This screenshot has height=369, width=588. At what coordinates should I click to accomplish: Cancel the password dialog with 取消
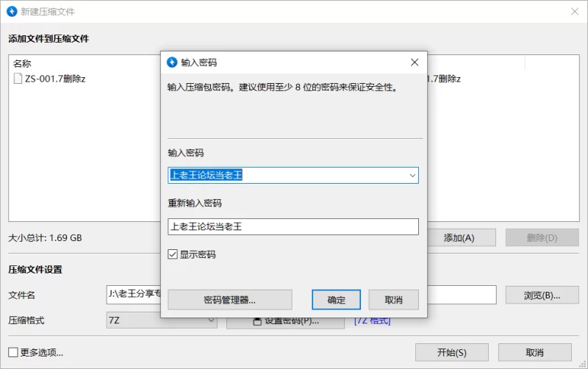pyautogui.click(x=393, y=300)
